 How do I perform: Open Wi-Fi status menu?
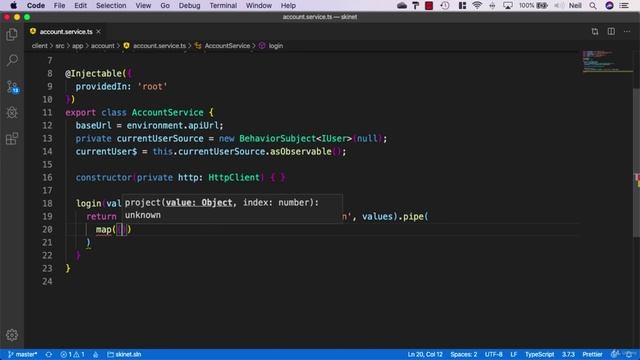(x=476, y=5)
